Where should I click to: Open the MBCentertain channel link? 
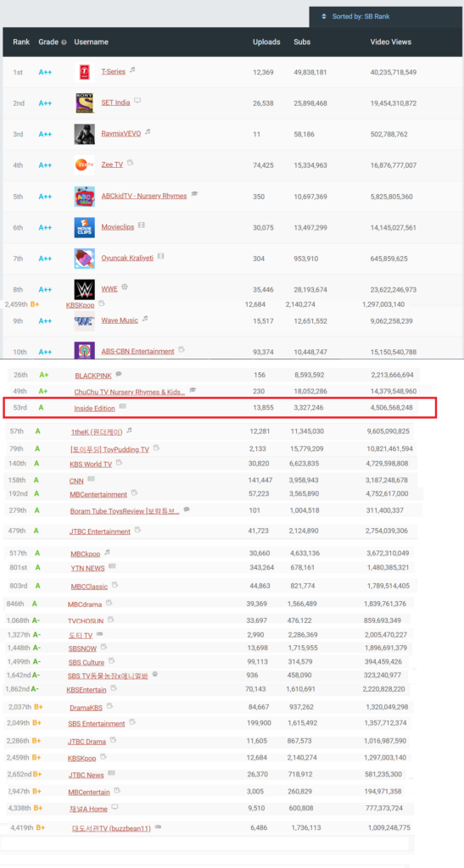coord(89,793)
